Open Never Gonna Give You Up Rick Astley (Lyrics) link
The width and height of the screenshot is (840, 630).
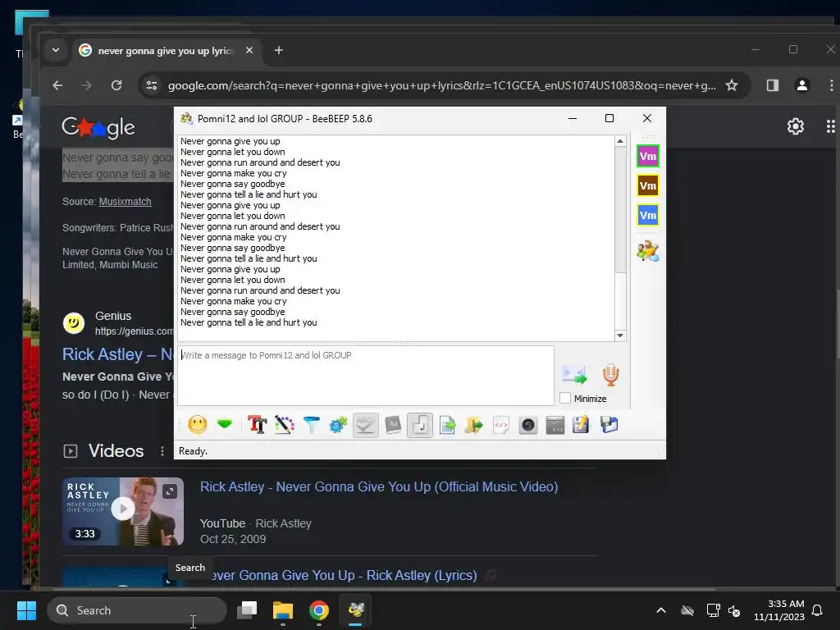[342, 575]
